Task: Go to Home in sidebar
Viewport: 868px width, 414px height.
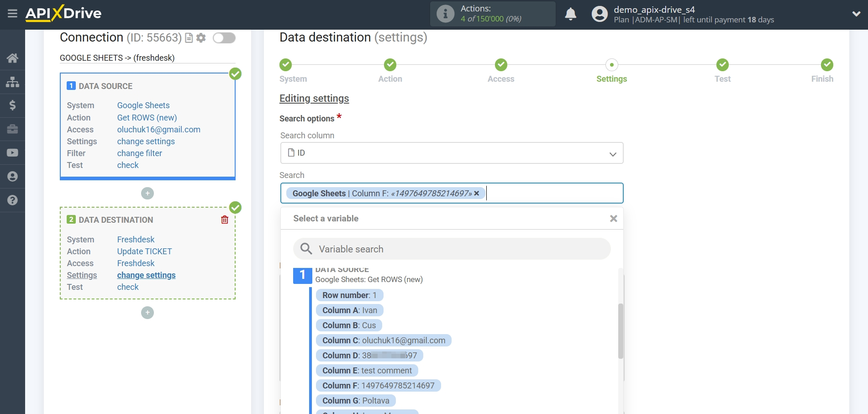Action: tap(12, 58)
